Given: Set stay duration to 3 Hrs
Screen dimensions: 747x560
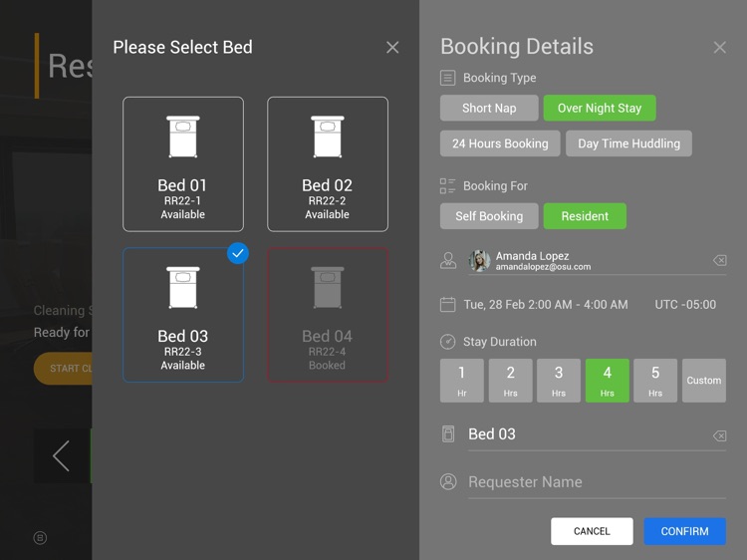Looking at the screenshot, I should click(x=559, y=381).
